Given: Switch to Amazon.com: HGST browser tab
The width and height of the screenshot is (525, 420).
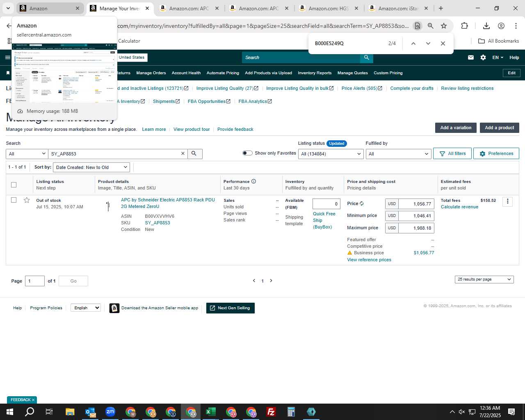Looking at the screenshot, I should click(329, 8).
